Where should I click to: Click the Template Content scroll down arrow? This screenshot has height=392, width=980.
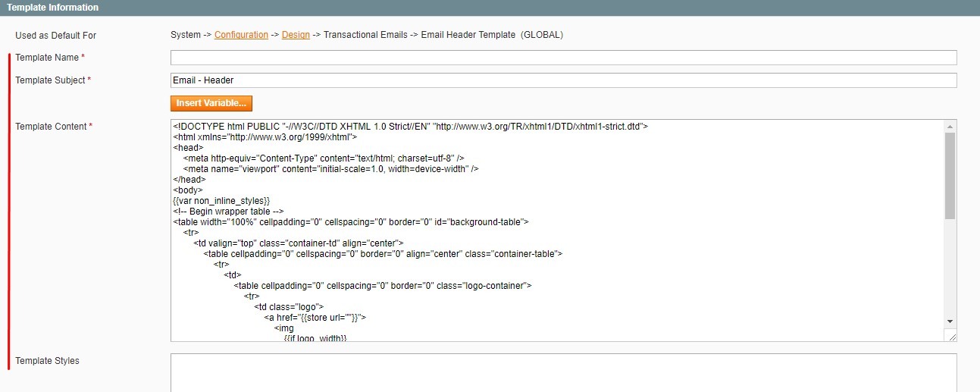(x=950, y=321)
